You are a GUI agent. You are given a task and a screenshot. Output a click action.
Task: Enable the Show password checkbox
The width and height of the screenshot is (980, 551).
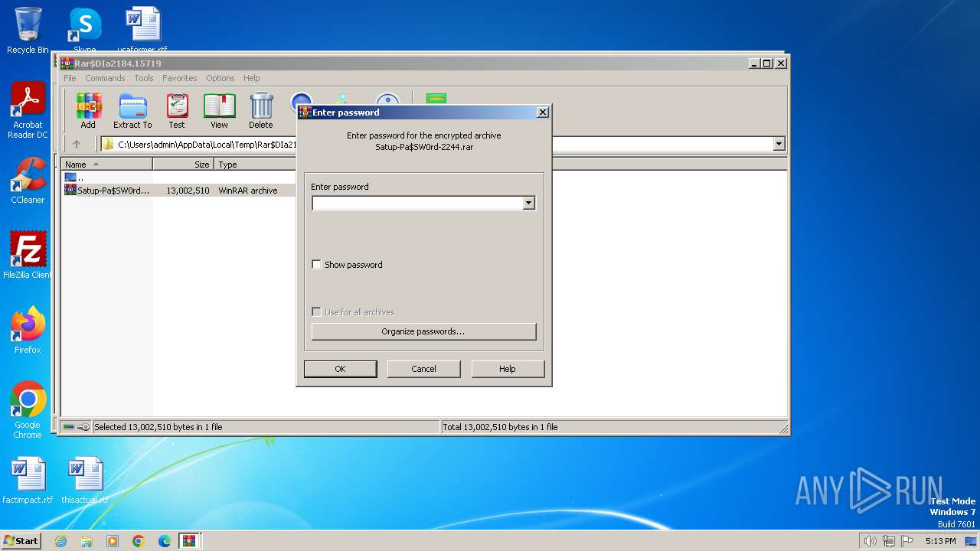coord(316,265)
